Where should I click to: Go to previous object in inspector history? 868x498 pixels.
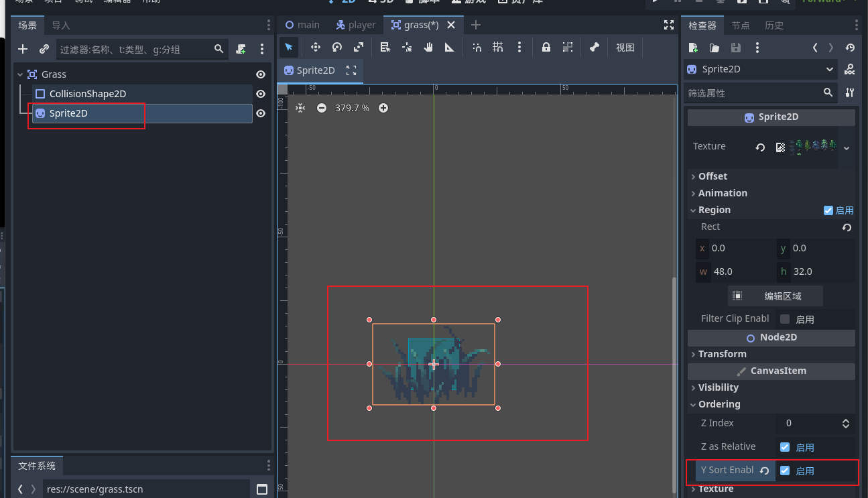point(815,48)
